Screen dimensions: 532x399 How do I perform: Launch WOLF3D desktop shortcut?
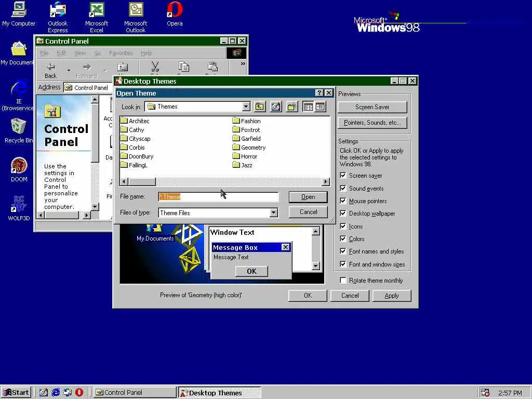coord(19,209)
